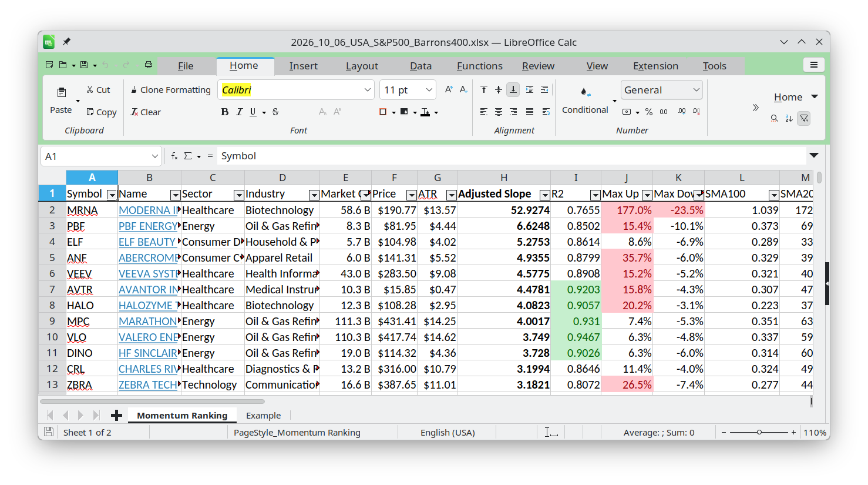Image resolution: width=868 pixels, height=485 pixels.
Task: Add a new sheet with the plus icon
Action: point(116,416)
